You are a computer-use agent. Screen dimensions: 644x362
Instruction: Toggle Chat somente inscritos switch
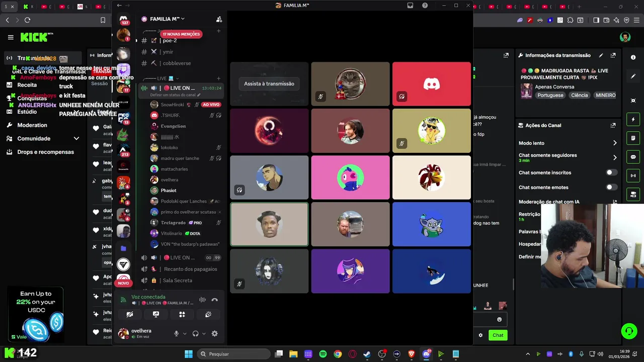[611, 172]
